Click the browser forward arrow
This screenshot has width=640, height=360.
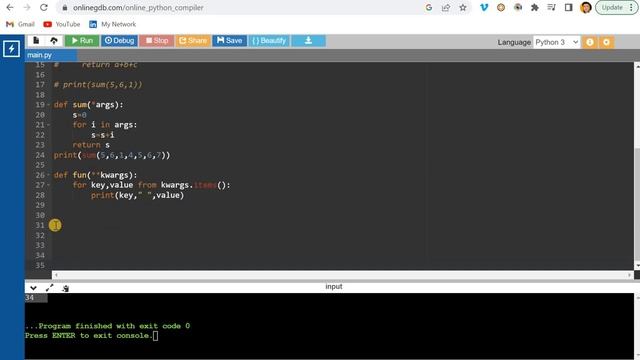pos(27,7)
